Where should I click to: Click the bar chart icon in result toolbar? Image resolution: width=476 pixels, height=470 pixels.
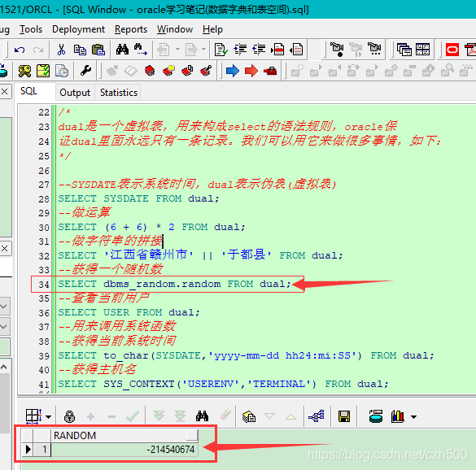pyautogui.click(x=398, y=416)
